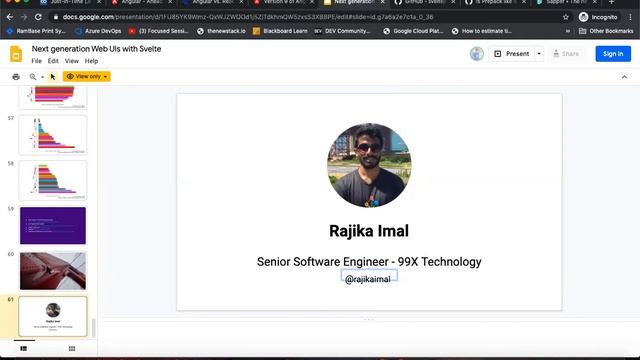Open the zoom level dropdown arrow
Screen dimensions: 640x360
(42, 77)
